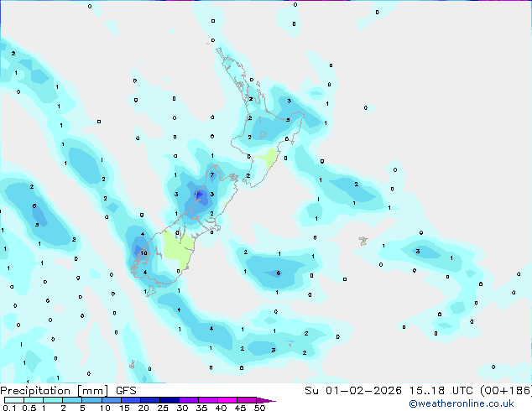This screenshot has width=532, height=411.
Task: Click the legend label '50'
Action: tap(259, 408)
